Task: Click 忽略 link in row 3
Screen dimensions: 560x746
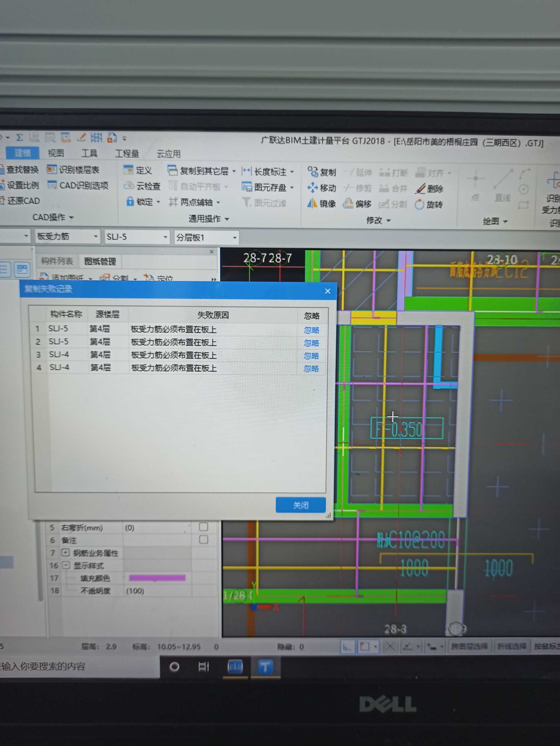Action: [311, 356]
